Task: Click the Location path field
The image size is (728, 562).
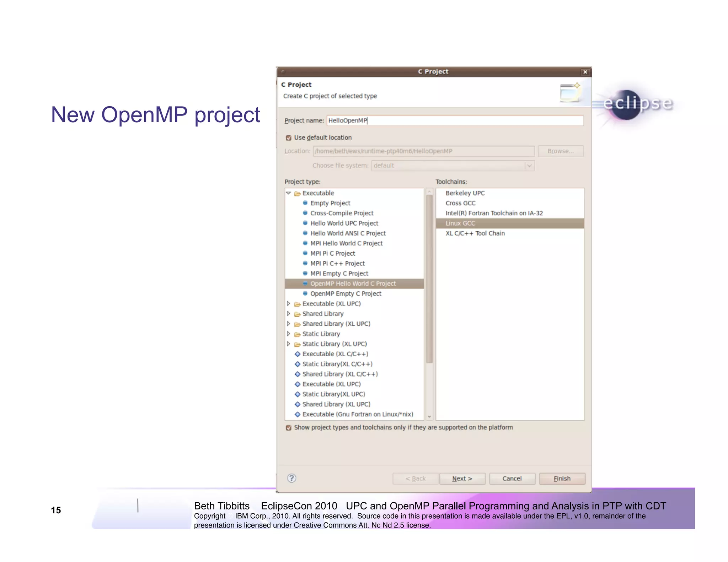Action: pyautogui.click(x=424, y=151)
